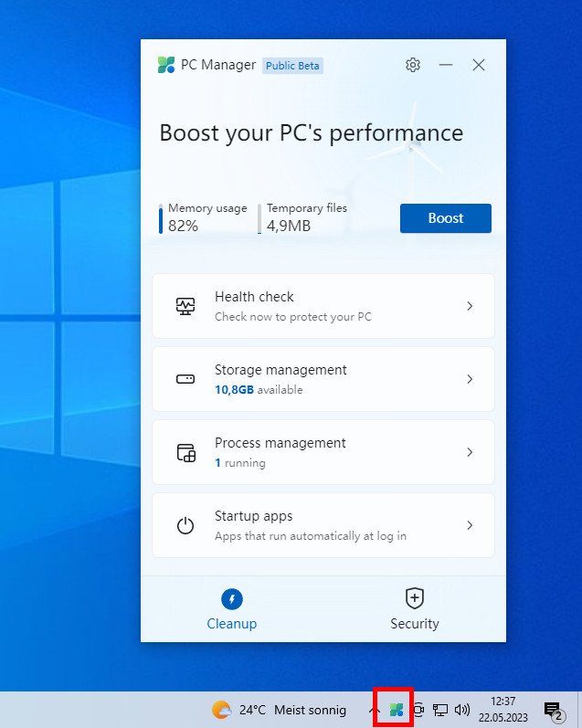Image resolution: width=582 pixels, height=728 pixels.
Task: Expand Health check chevron
Action: (470, 306)
